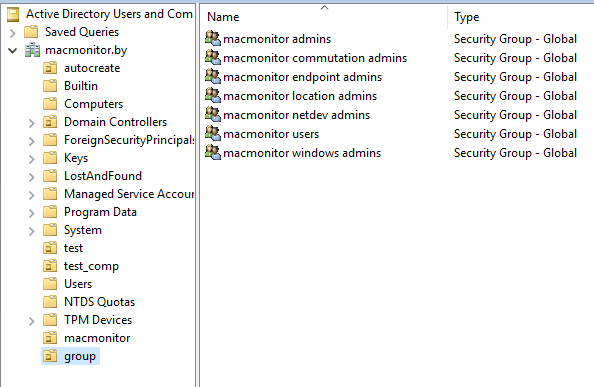Click the TPM Devices folder icon
Viewport: 594px width, 387px height.
coord(50,320)
